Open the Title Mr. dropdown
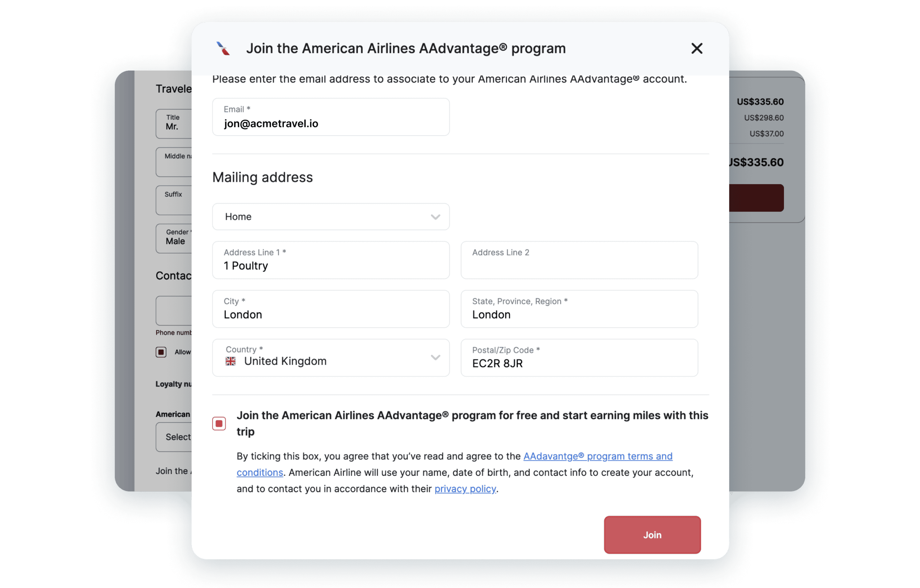This screenshot has height=588, width=920. [x=174, y=124]
